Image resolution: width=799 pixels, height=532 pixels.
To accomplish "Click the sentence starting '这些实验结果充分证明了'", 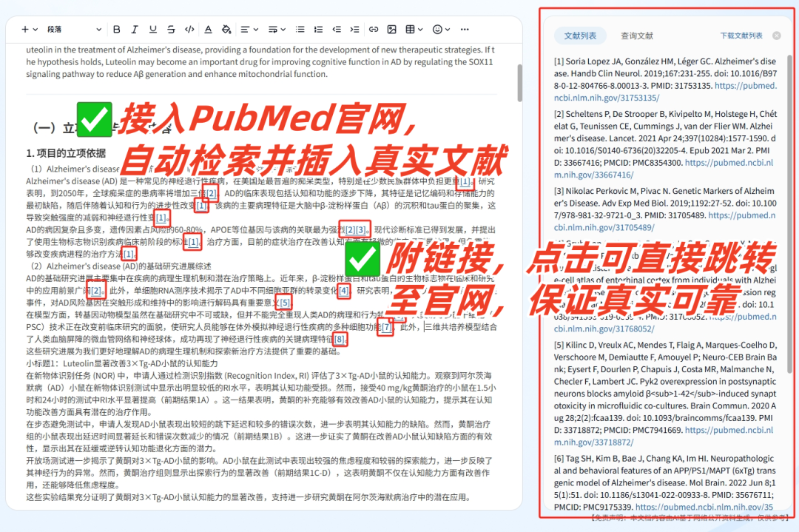I will pos(248,497).
